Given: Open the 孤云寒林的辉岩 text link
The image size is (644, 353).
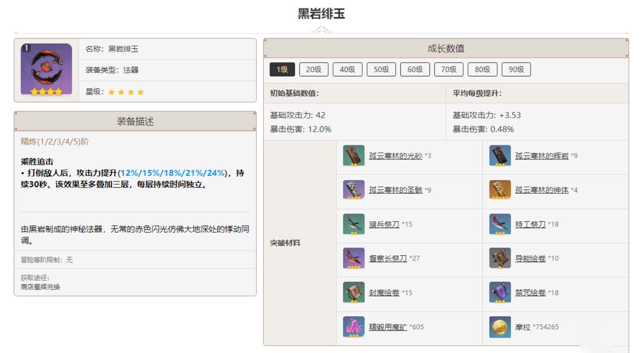Looking at the screenshot, I should click(541, 156).
